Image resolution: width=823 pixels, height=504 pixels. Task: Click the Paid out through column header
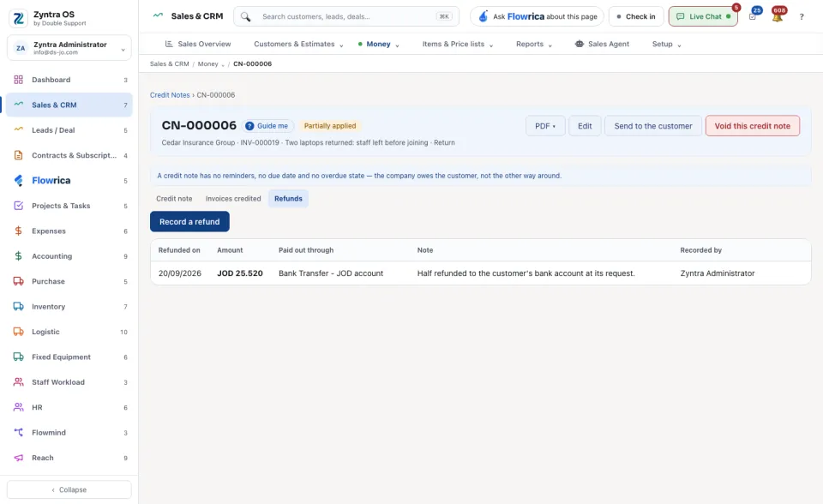tap(306, 250)
